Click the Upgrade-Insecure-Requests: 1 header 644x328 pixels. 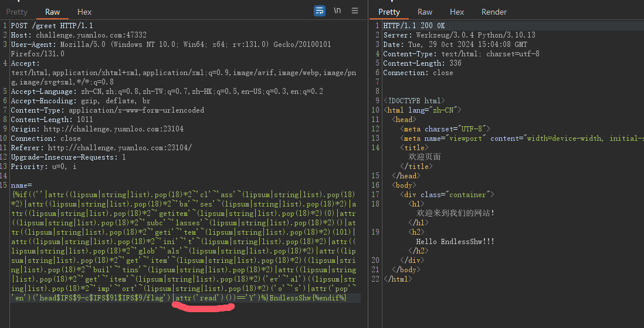tap(68, 157)
